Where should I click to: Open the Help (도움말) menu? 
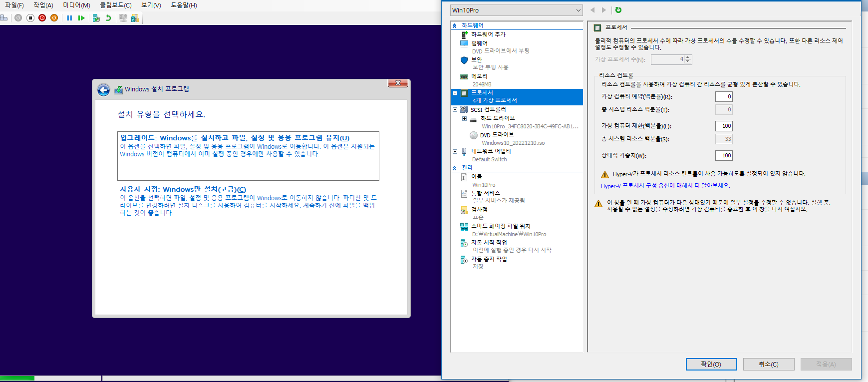(x=184, y=5)
